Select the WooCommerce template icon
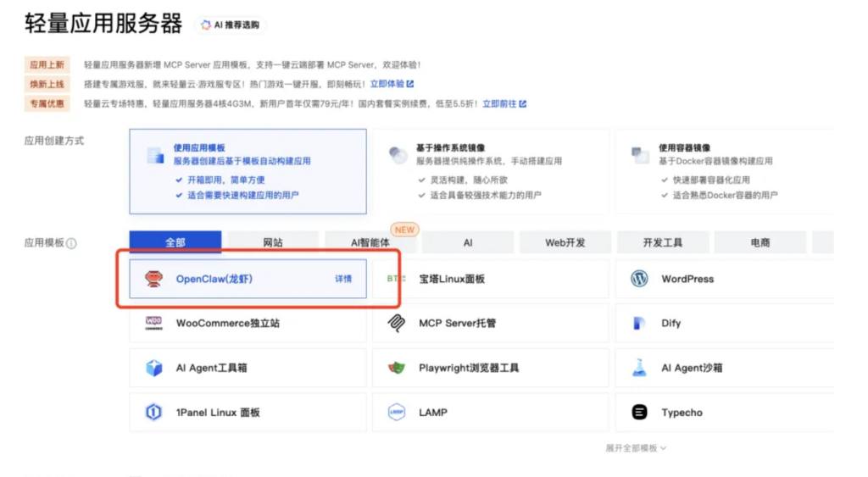This screenshot has width=868, height=477. [x=153, y=323]
